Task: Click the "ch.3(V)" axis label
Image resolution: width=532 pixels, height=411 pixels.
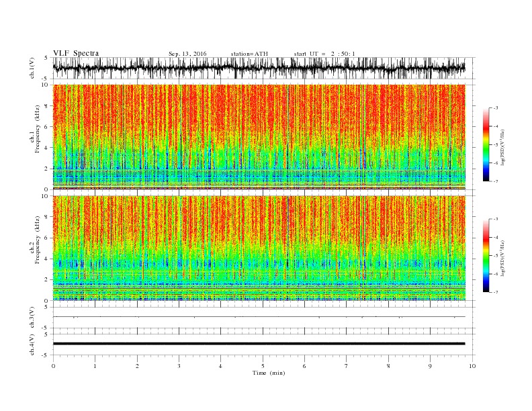Action: point(32,318)
